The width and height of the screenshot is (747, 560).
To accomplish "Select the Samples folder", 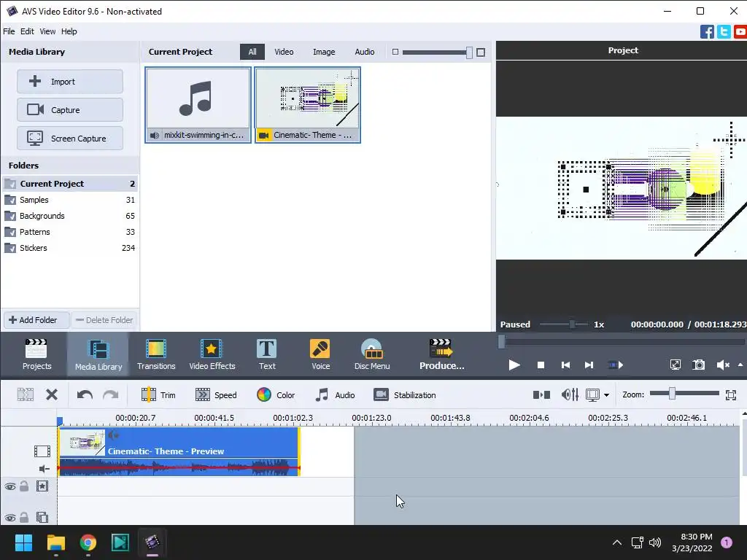I will (69, 200).
